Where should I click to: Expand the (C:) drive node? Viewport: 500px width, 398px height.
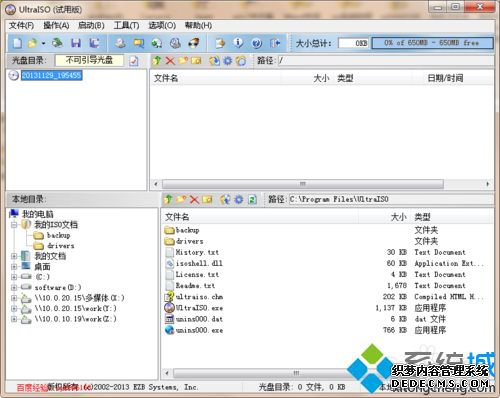coord(14,277)
